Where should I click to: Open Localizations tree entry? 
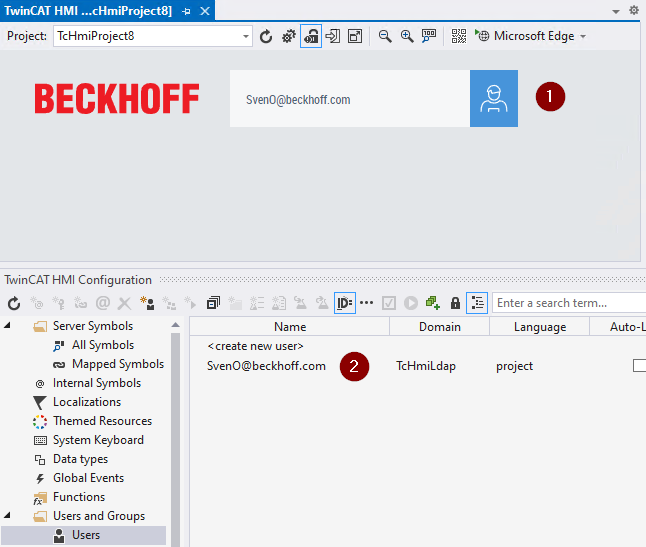coord(87,402)
